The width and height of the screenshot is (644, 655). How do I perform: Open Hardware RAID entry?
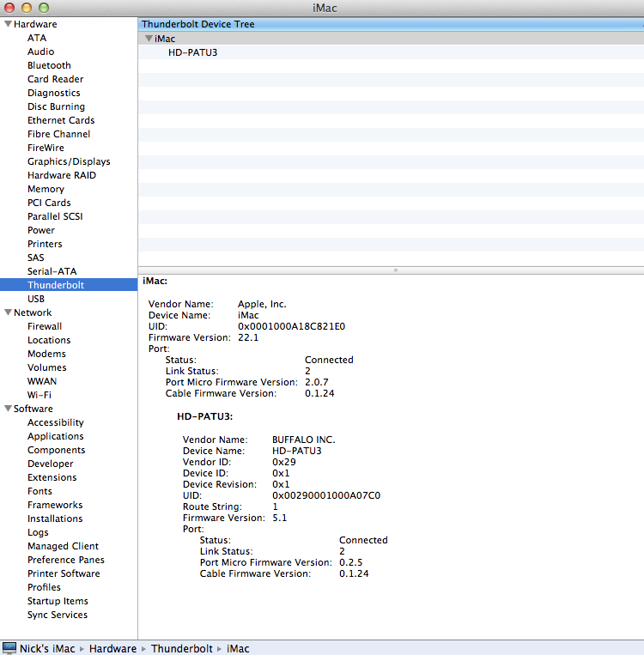tap(62, 175)
